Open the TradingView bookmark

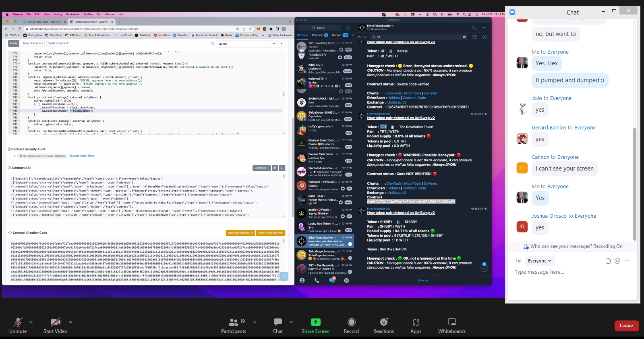[x=33, y=35]
